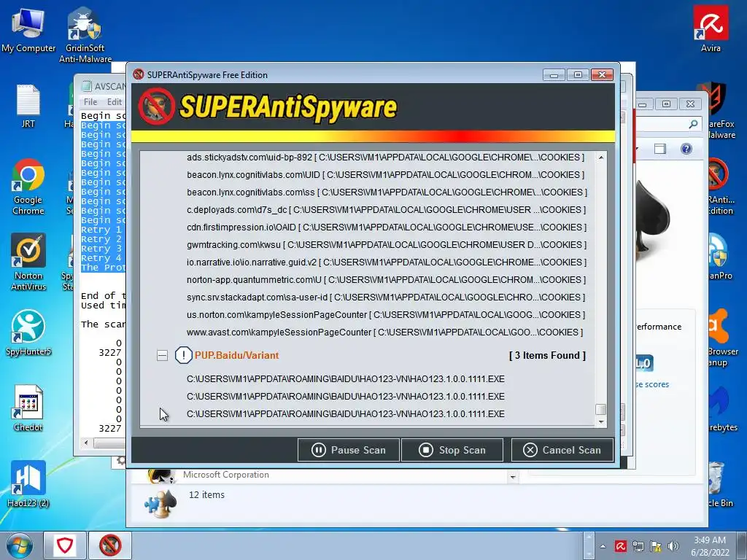
Task: Open Chedot desktop shortcut
Action: coord(28,408)
